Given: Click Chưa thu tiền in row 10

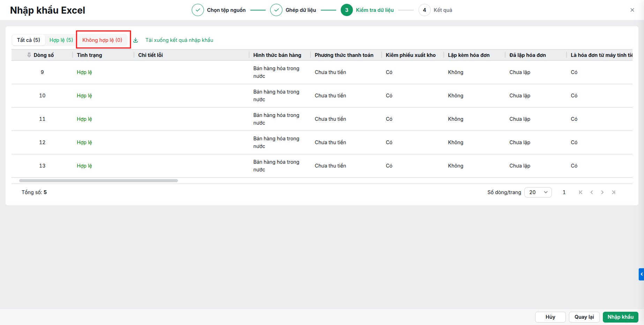Looking at the screenshot, I should coord(330,96).
